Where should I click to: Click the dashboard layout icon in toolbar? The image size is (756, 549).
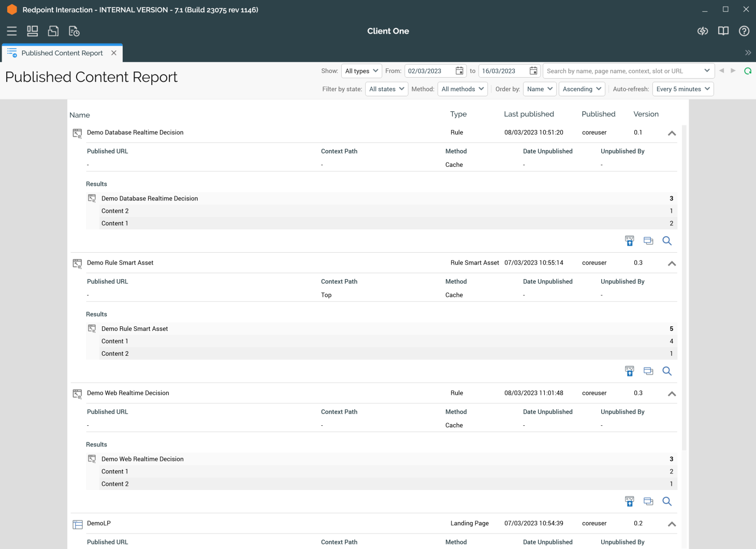[x=33, y=31]
